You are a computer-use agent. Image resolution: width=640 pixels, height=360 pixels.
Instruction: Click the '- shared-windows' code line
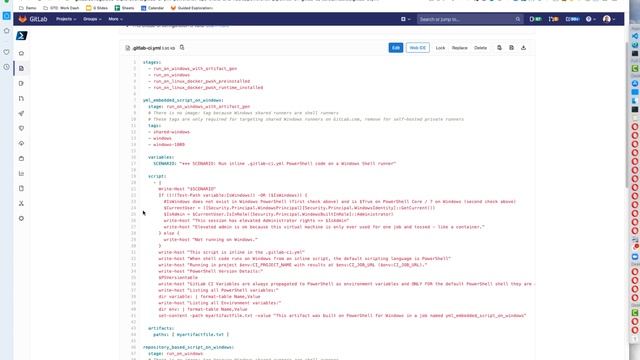tap(169, 132)
